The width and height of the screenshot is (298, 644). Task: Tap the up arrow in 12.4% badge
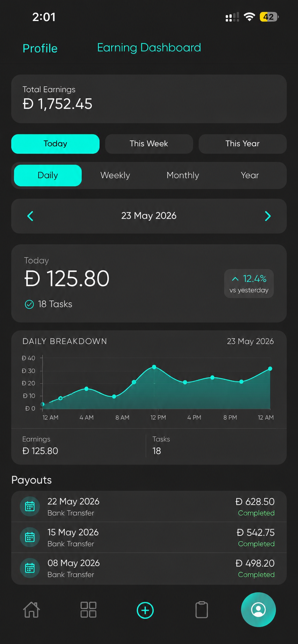[235, 279]
